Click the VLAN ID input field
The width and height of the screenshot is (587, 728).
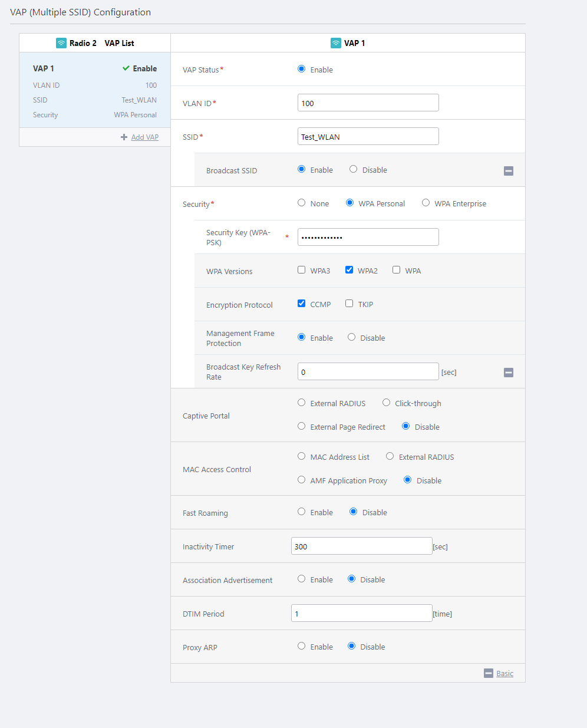coord(368,103)
